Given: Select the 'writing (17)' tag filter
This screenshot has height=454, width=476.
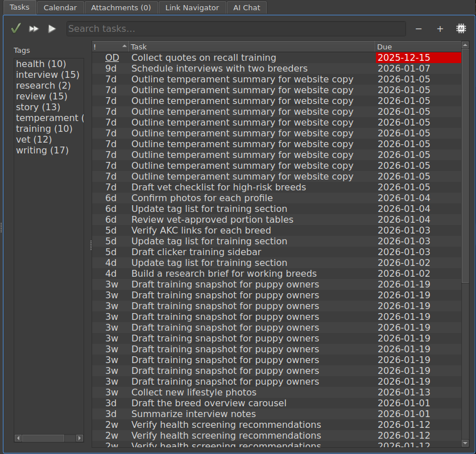Looking at the screenshot, I should (42, 151).
